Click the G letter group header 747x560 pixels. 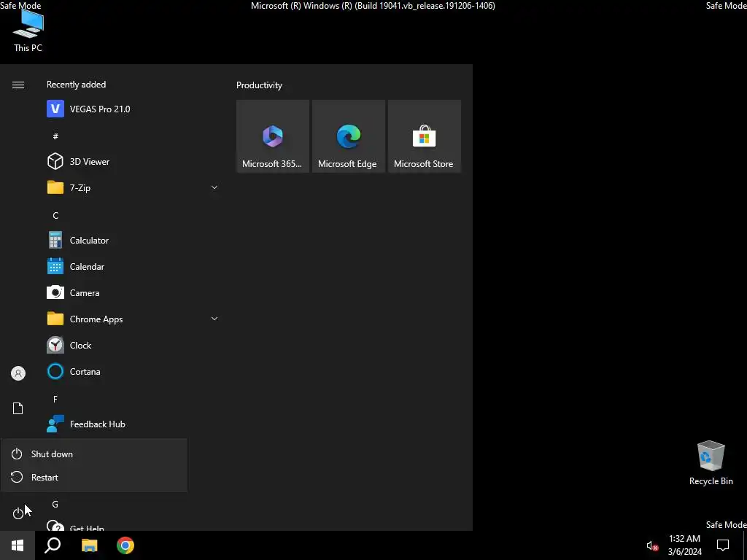(55, 505)
